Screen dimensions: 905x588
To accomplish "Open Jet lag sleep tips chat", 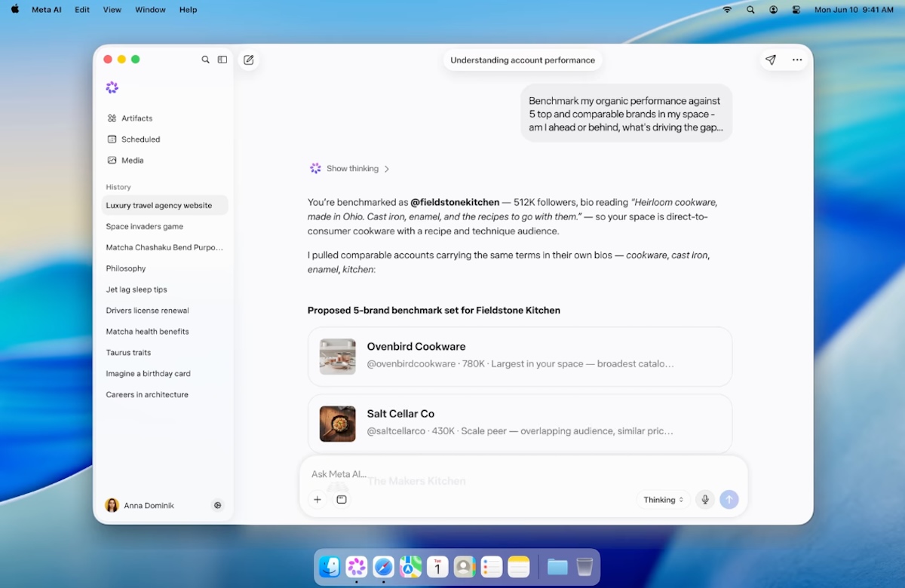I will pos(164,289).
